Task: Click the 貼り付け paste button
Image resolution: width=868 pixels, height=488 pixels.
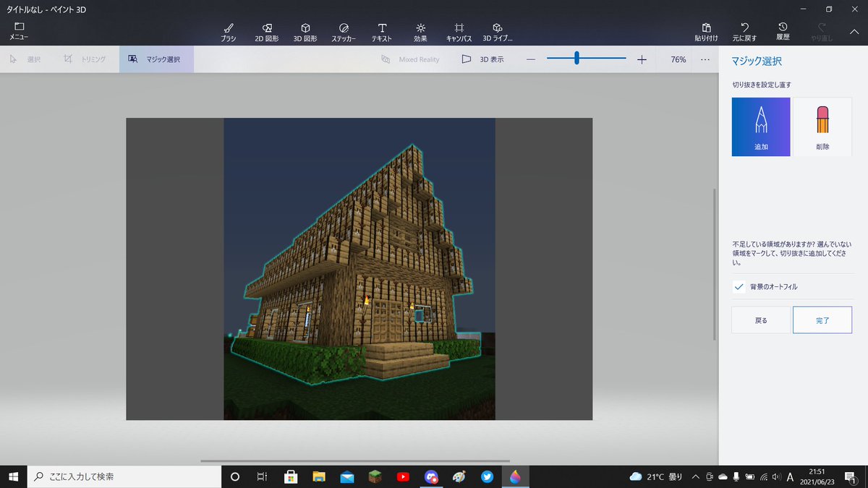Action: pos(707,32)
